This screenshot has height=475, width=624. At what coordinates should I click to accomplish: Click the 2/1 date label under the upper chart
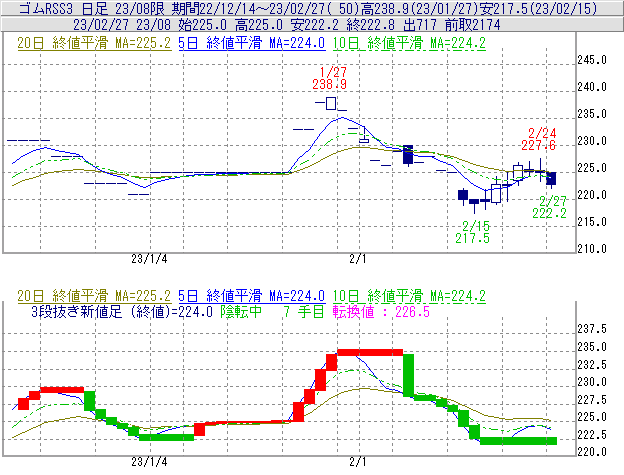(358, 259)
